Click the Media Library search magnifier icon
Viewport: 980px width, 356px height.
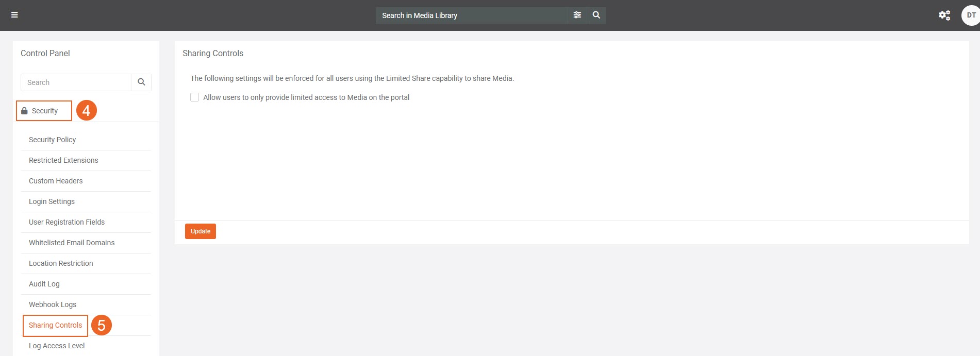[596, 15]
